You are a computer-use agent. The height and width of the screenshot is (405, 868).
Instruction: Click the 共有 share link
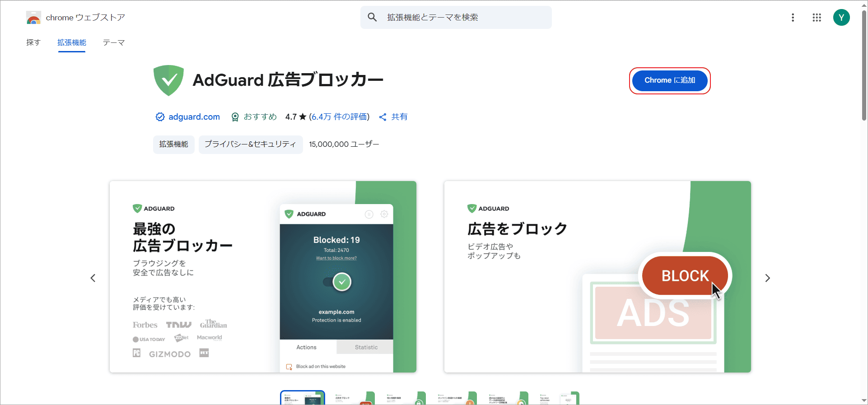tap(399, 117)
